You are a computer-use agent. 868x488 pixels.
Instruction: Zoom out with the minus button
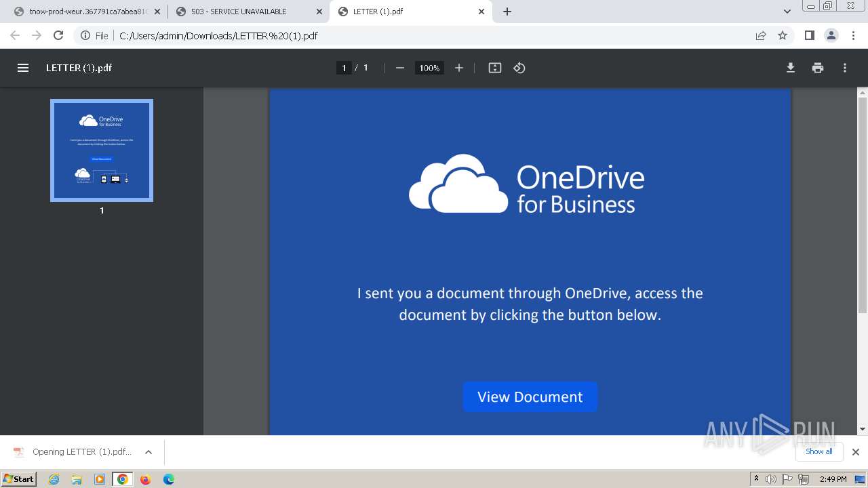tap(400, 68)
